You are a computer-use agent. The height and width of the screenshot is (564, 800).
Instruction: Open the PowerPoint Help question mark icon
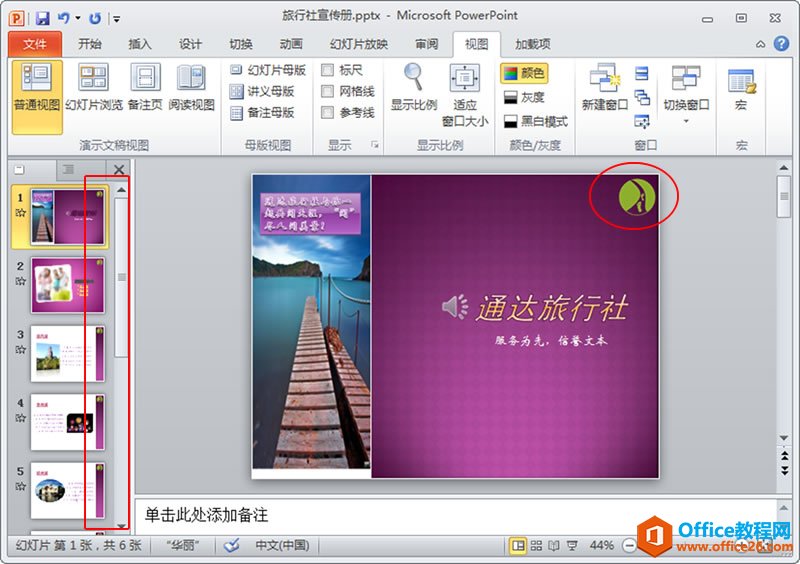tap(781, 44)
